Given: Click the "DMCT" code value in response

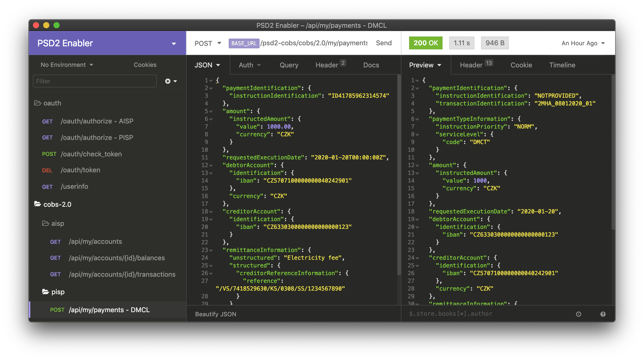Looking at the screenshot, I should point(480,142).
